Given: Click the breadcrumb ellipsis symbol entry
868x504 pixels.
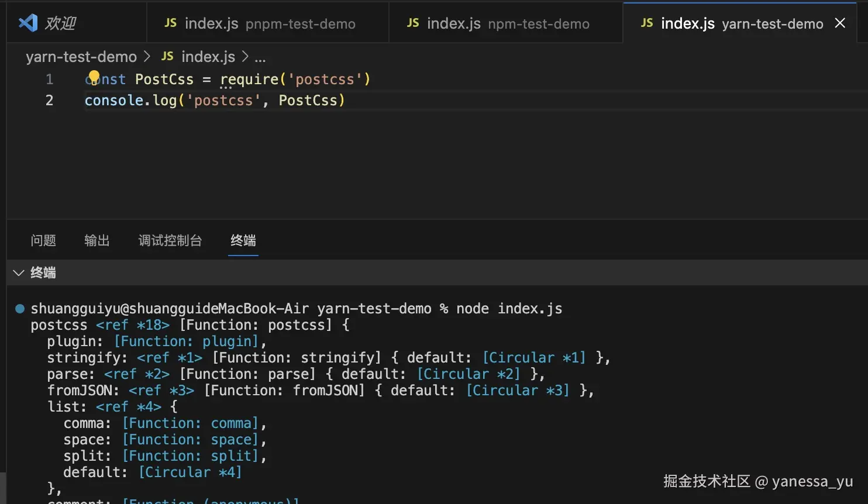Looking at the screenshot, I should [260, 58].
